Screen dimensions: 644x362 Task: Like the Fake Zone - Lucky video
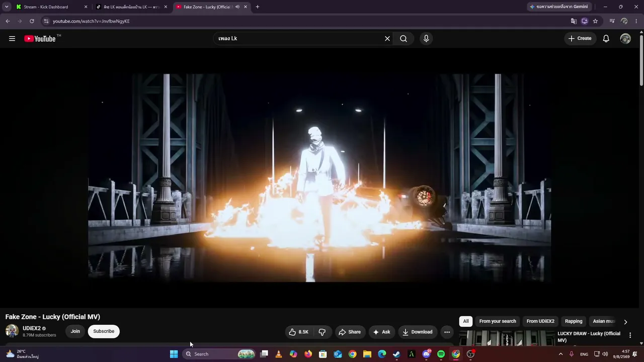pos(298,332)
